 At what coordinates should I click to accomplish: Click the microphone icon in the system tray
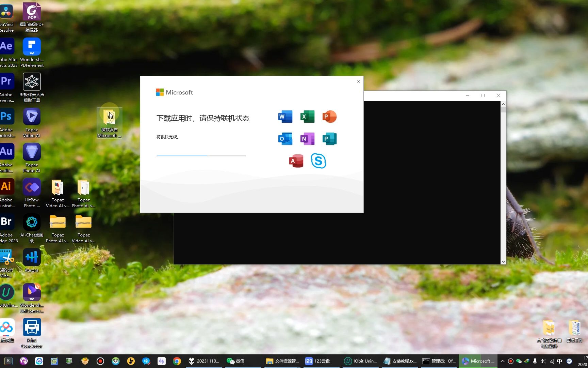tap(535, 361)
